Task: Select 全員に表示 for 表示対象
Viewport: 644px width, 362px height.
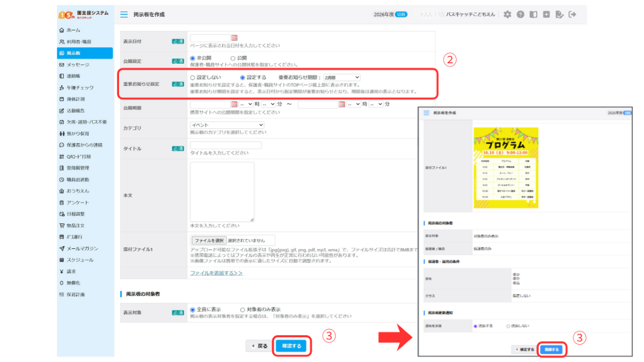Action: click(x=193, y=309)
